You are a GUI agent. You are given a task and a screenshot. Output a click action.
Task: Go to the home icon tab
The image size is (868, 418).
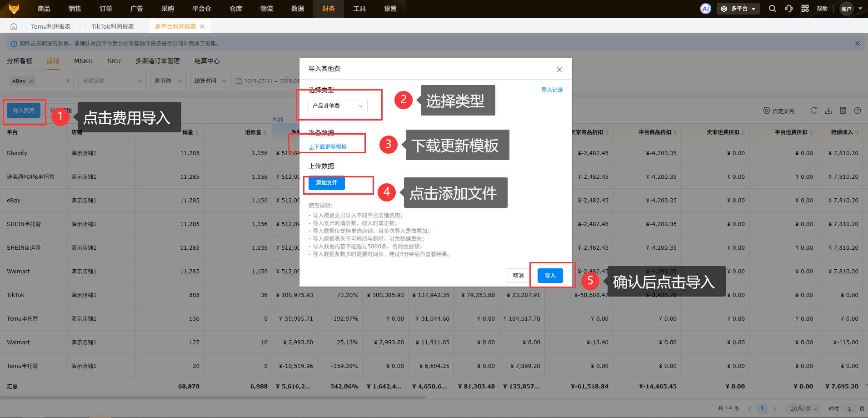14,26
